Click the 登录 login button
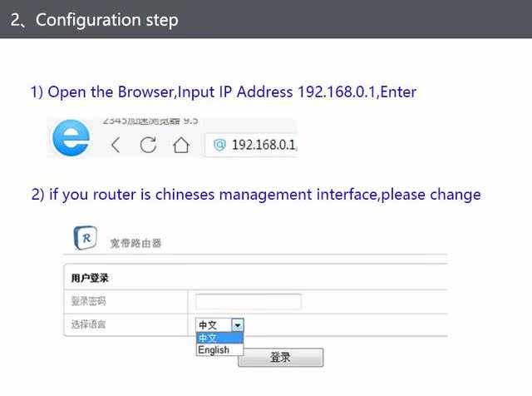 (x=281, y=357)
